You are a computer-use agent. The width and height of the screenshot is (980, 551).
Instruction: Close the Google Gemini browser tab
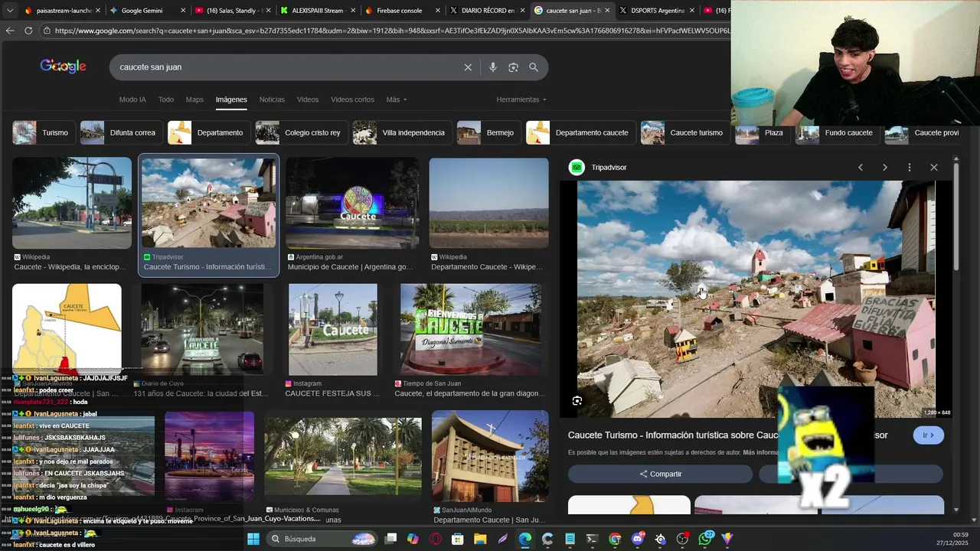183,11
